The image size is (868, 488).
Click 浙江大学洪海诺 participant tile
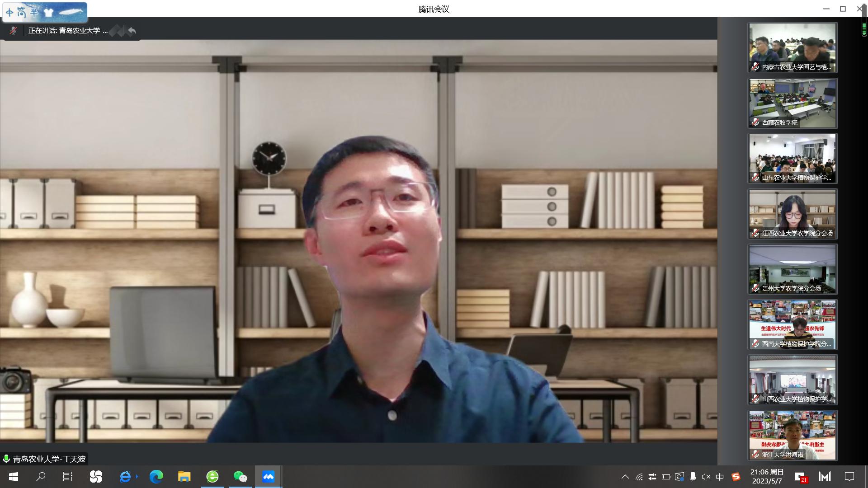792,435
